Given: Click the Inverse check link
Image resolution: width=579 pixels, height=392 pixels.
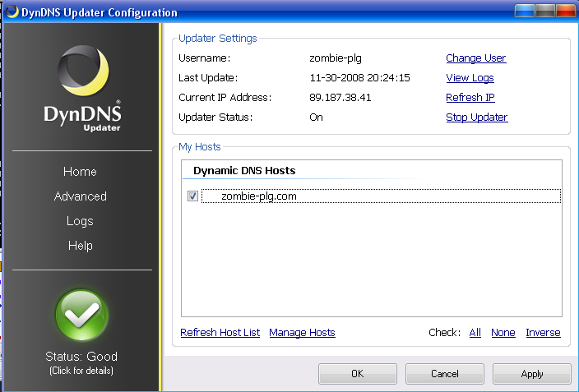Looking at the screenshot, I should pyautogui.click(x=543, y=333).
